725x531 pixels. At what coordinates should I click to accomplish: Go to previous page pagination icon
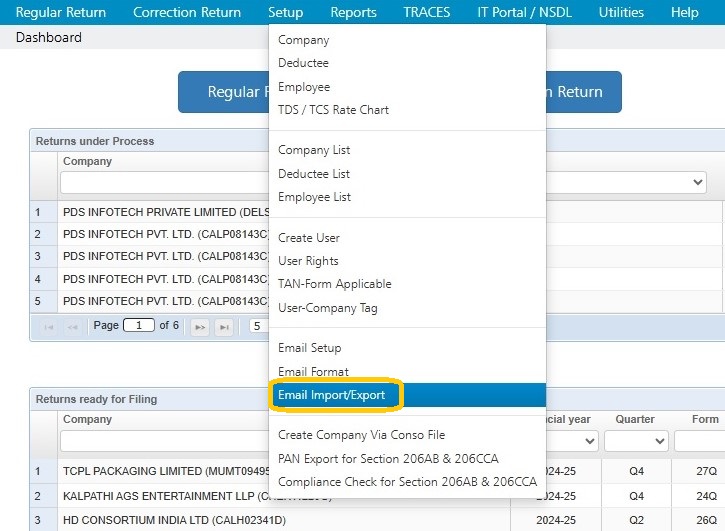(x=73, y=327)
